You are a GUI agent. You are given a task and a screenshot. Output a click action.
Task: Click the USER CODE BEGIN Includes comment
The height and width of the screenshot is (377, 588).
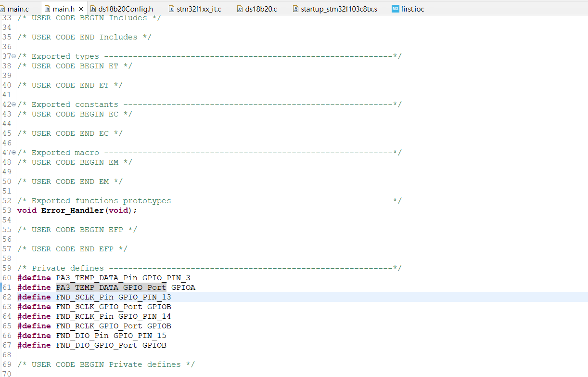pos(89,18)
